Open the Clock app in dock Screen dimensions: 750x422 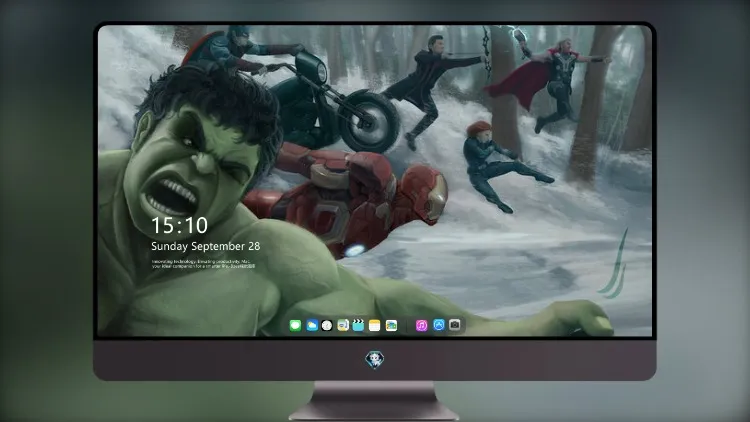pos(327,326)
